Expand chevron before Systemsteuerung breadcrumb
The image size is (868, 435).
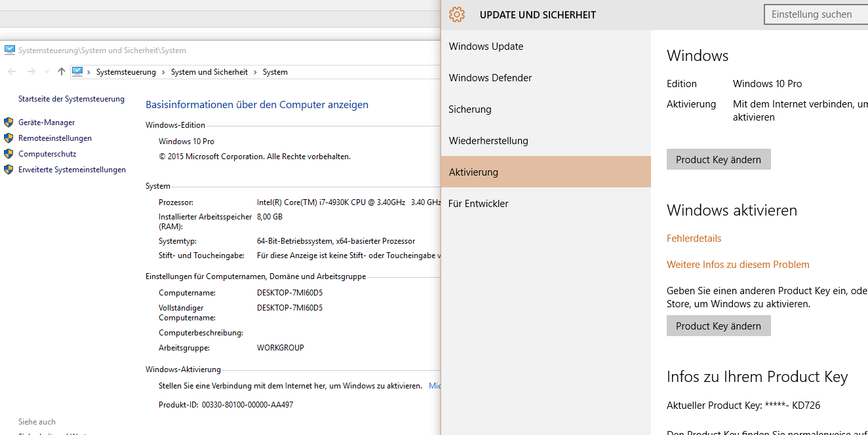pos(89,72)
